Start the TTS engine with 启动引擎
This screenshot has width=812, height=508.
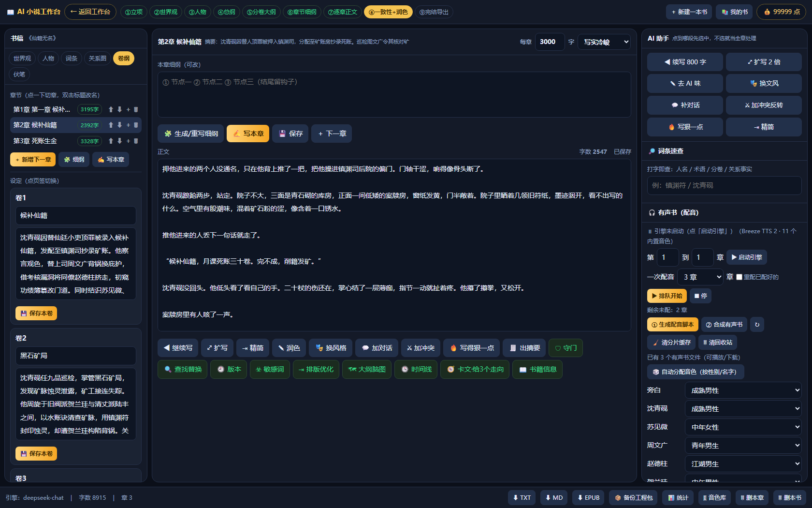point(747,257)
